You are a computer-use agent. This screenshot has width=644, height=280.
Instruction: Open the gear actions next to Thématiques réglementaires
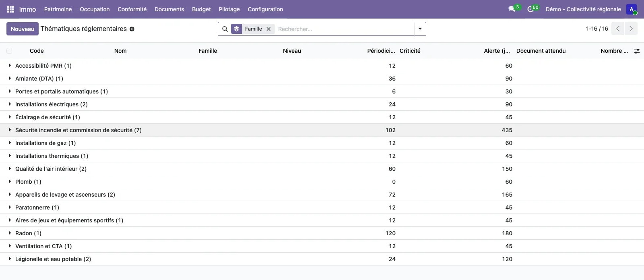click(132, 29)
